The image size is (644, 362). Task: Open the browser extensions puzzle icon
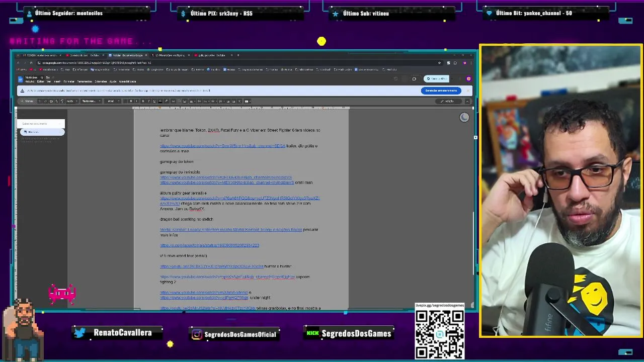pos(455,63)
